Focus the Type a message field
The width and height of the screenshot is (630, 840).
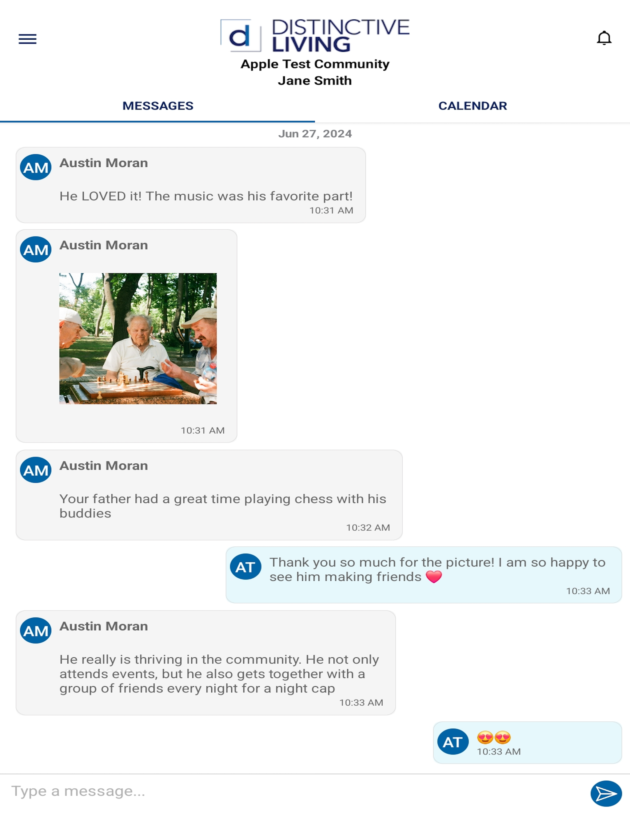(296, 791)
